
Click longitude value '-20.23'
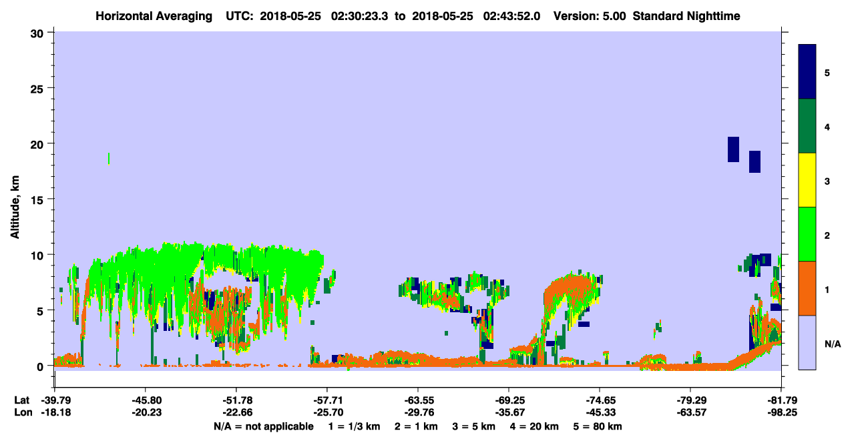point(146,413)
